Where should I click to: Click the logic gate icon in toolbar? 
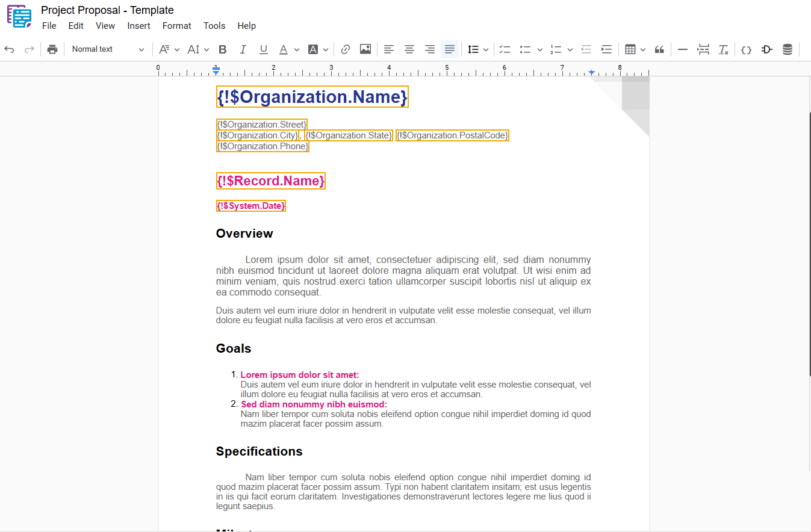pos(766,49)
